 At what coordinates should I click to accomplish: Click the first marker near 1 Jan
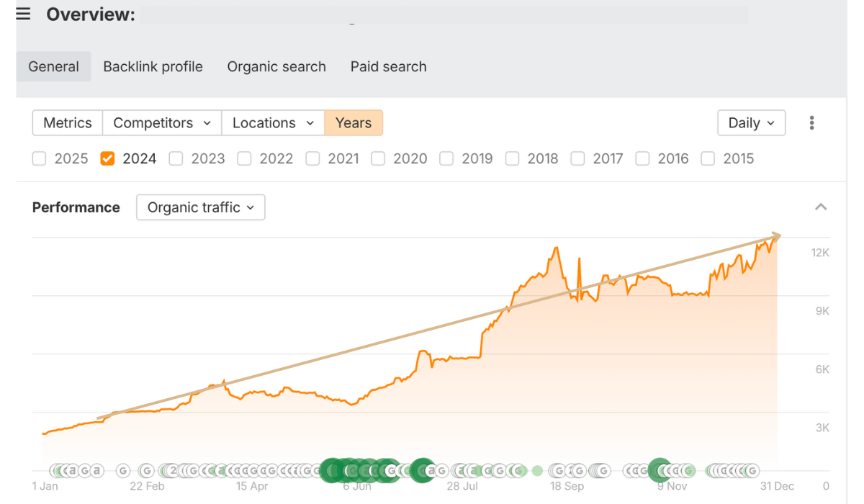tap(57, 471)
